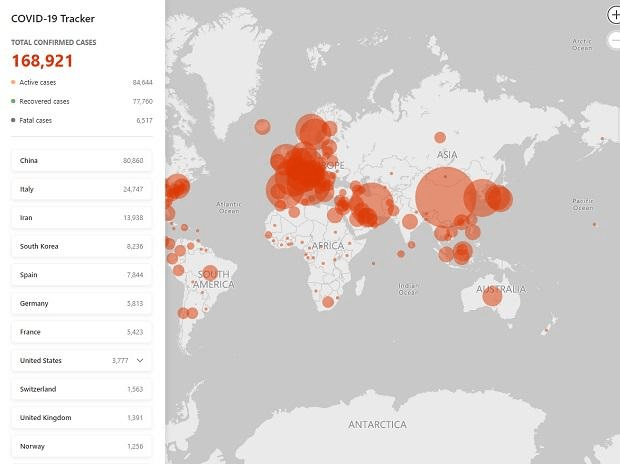
Task: Click the total confirmed cases number
Action: tap(41, 60)
